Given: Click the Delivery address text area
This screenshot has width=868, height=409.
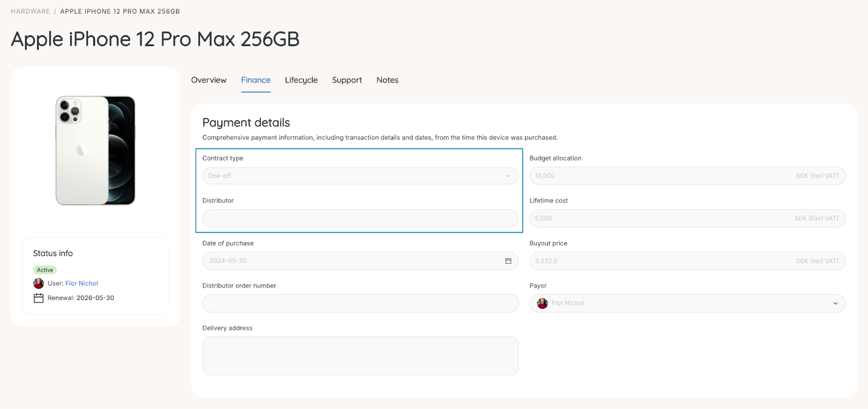Looking at the screenshot, I should [x=360, y=356].
